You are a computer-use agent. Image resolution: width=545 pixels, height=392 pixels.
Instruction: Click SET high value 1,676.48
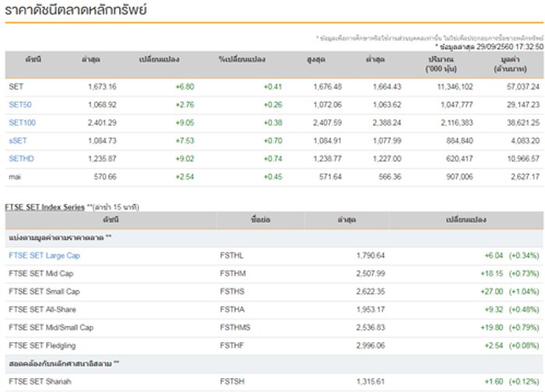(x=328, y=86)
